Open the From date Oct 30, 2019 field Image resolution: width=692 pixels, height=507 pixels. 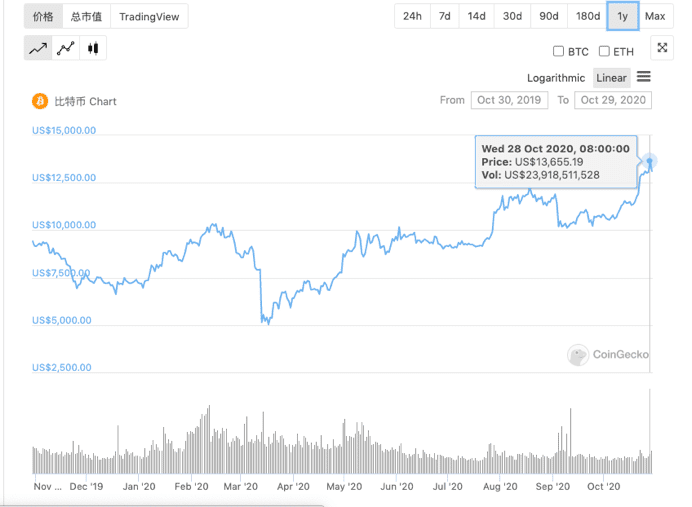click(x=509, y=100)
